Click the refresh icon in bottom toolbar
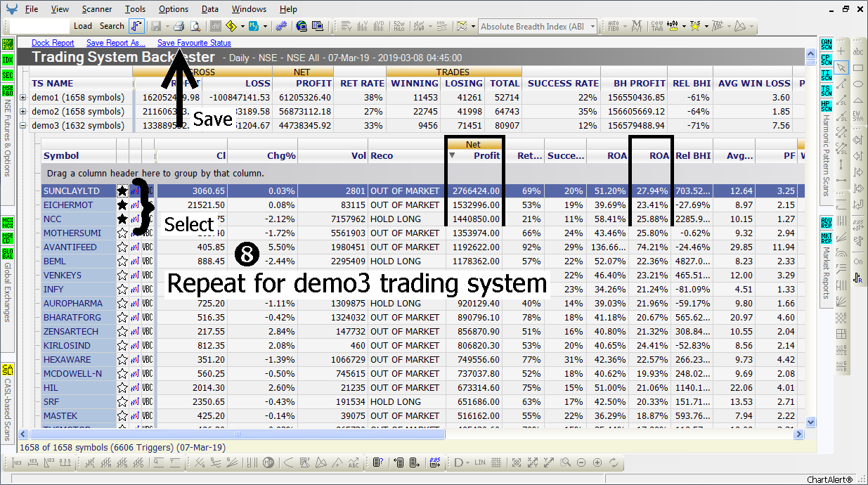The width and height of the screenshot is (868, 485). coord(614,463)
